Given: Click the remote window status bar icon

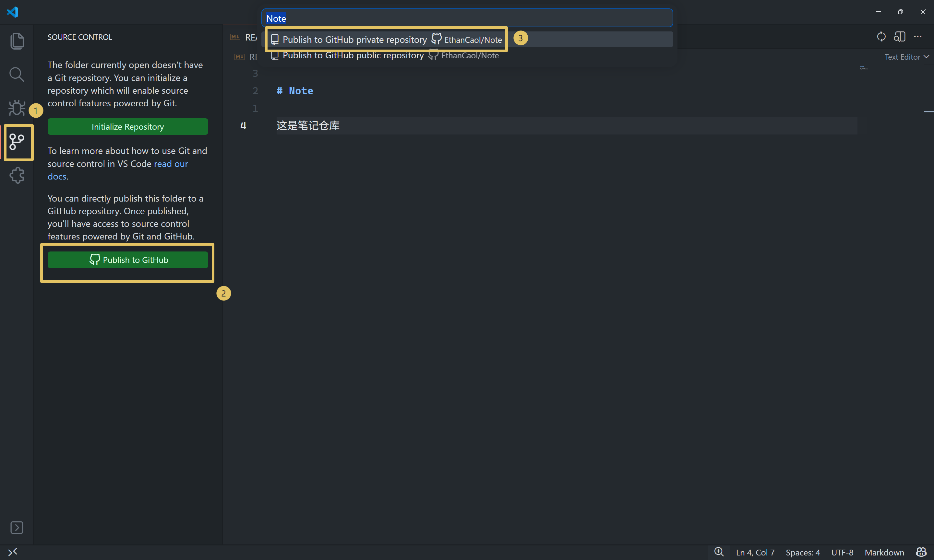Looking at the screenshot, I should (x=12, y=552).
